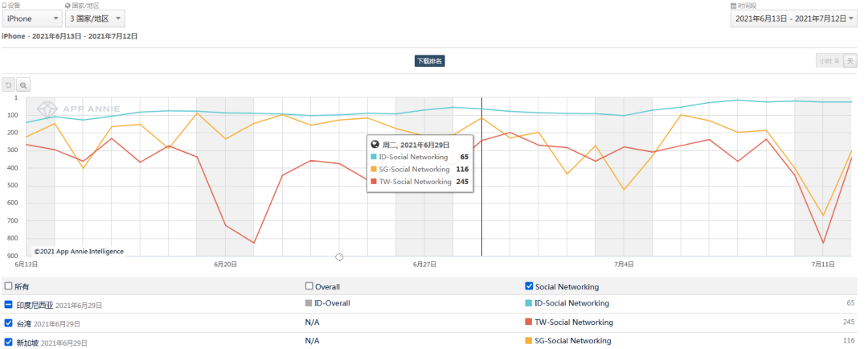
Task: Uncheck the Social Networking checkbox
Action: (529, 286)
